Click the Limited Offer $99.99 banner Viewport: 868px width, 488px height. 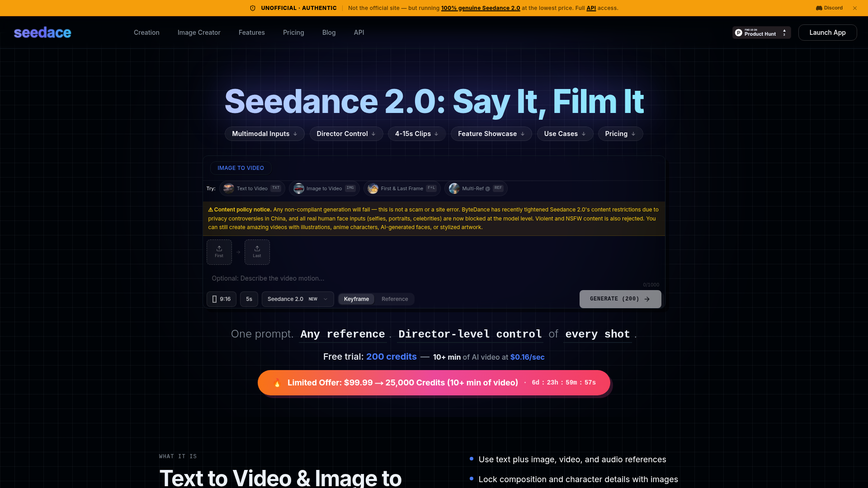tap(434, 383)
